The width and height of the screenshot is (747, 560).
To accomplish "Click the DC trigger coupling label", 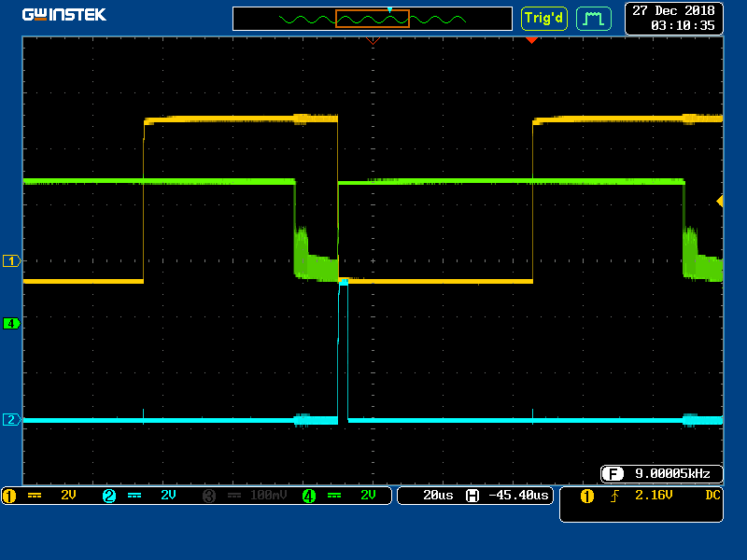I will click(712, 496).
